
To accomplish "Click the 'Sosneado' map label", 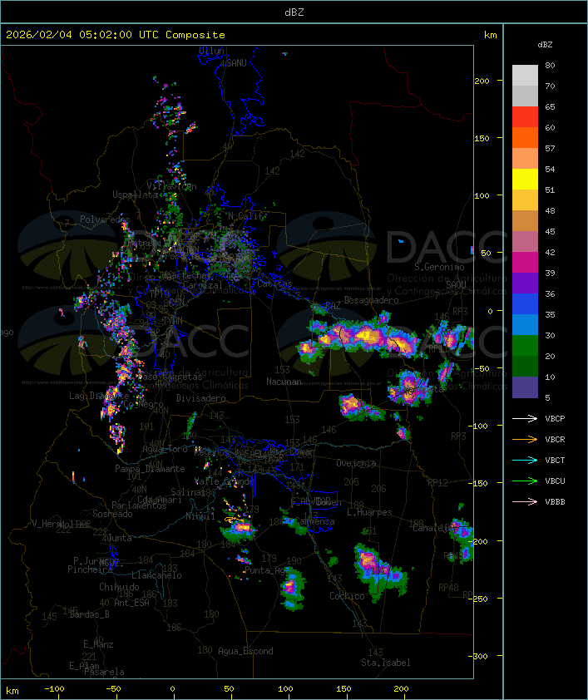I will [112, 514].
